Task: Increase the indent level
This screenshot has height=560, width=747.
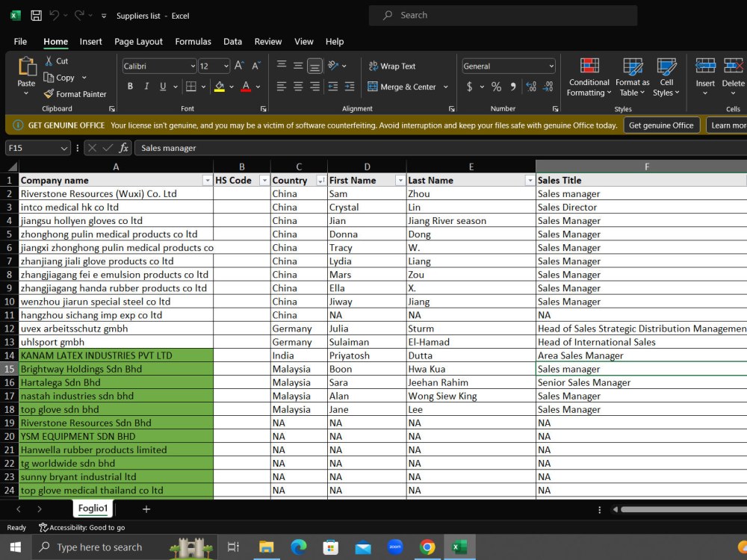Action: 350,86
